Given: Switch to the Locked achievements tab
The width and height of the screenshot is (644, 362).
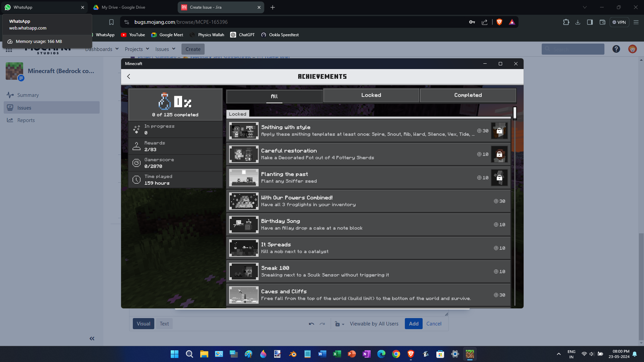Looking at the screenshot, I should (x=371, y=95).
